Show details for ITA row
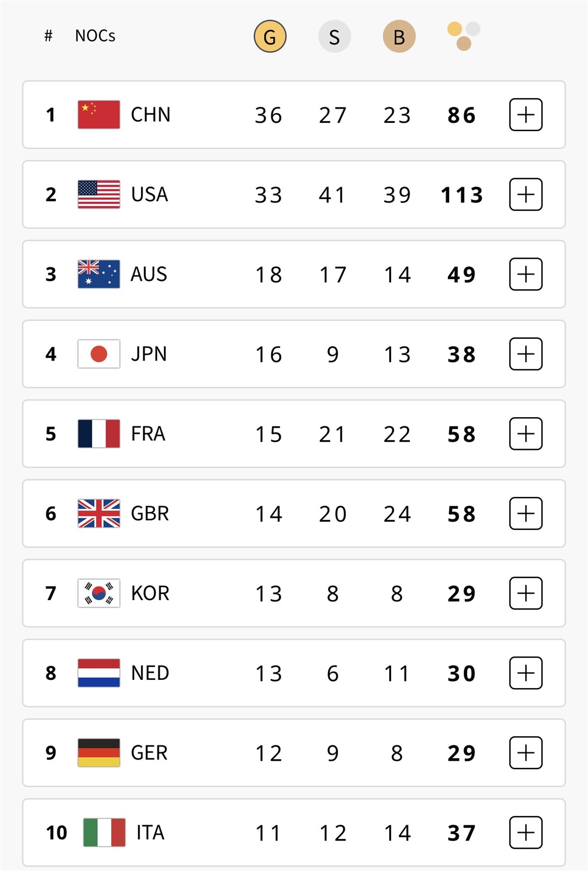Screen dimensions: 588x871 coord(526,832)
